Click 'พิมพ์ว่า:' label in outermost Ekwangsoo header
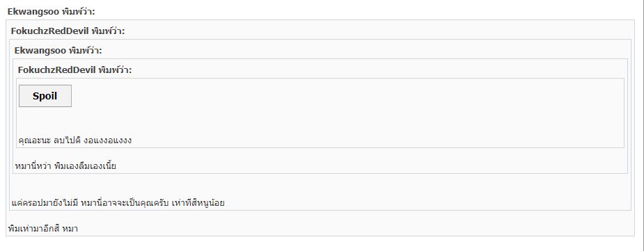Image resolution: width=644 pixels, height=251 pixels. coord(79,12)
